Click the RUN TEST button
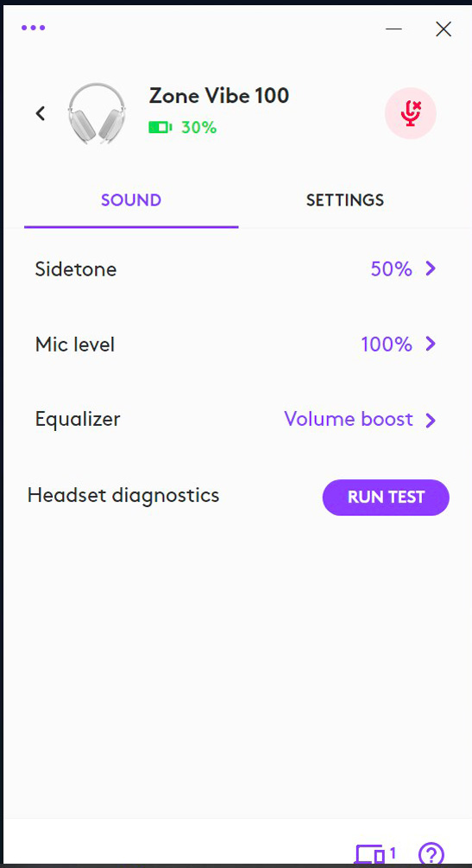 pyautogui.click(x=386, y=497)
